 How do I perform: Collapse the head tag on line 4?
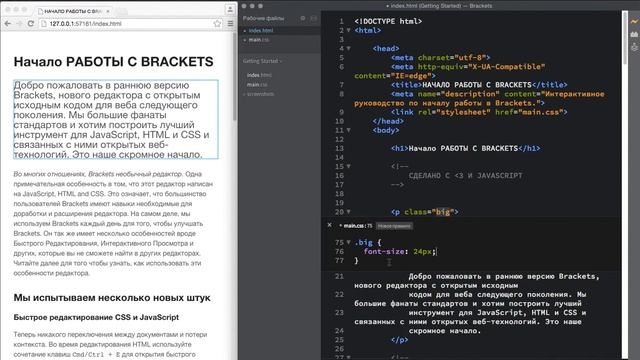(349, 48)
